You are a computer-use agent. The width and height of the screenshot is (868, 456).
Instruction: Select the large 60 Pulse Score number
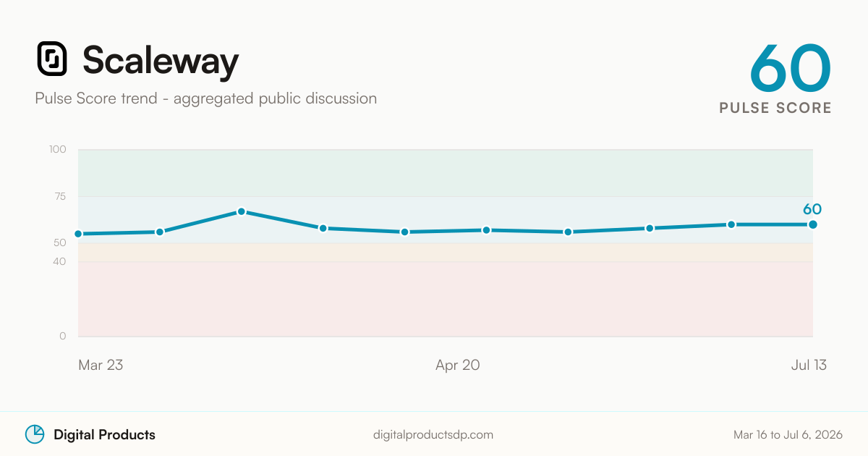tap(791, 67)
